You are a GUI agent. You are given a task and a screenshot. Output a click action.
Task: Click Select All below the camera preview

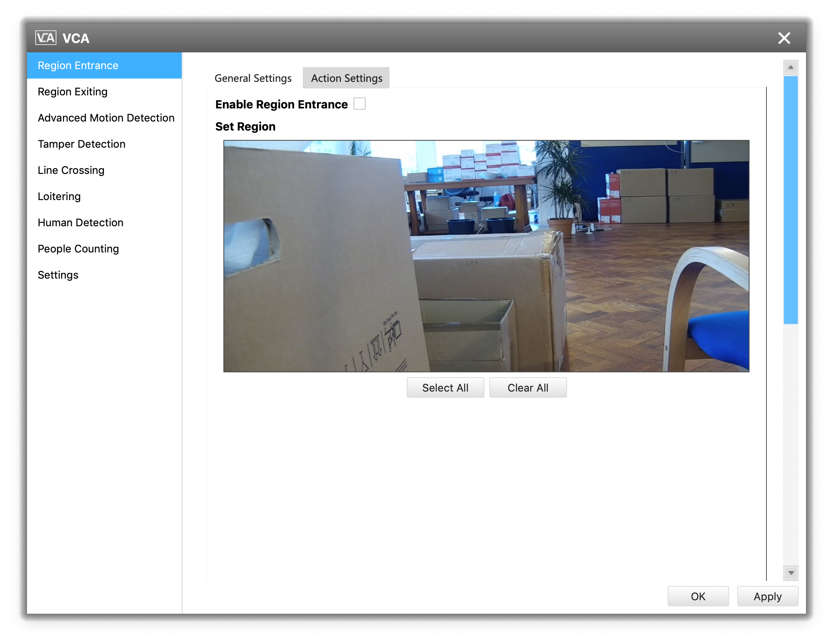(445, 387)
